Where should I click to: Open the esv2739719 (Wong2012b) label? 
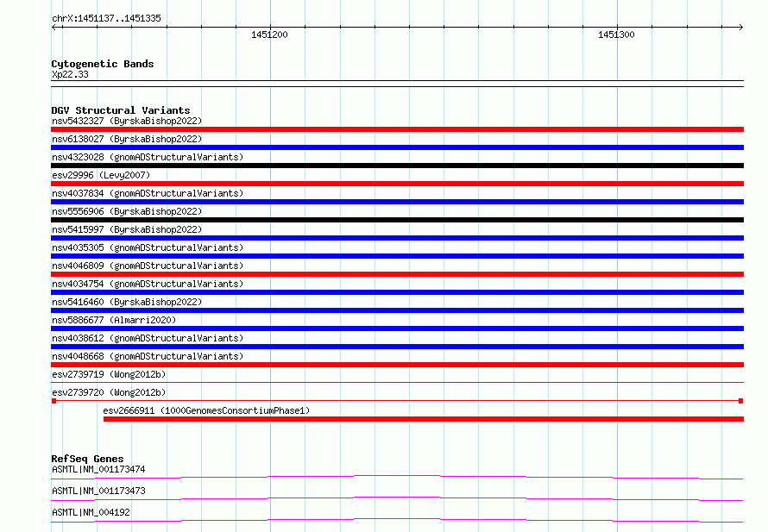109,374
